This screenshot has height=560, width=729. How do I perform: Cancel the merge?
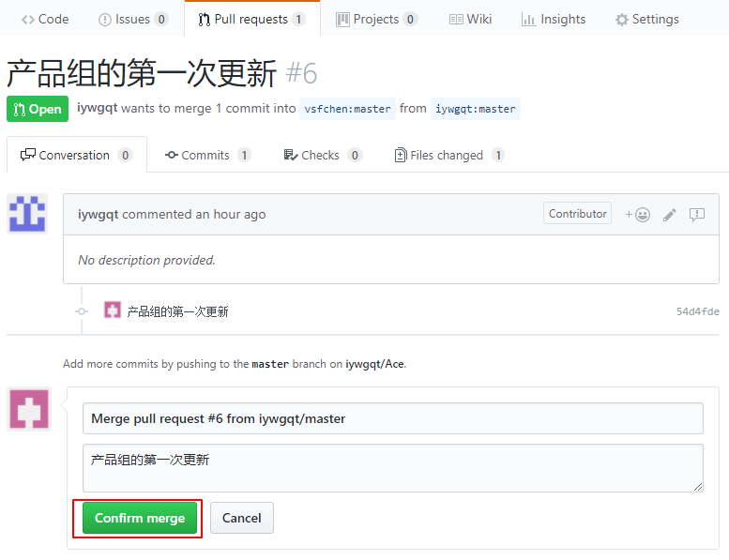point(241,518)
